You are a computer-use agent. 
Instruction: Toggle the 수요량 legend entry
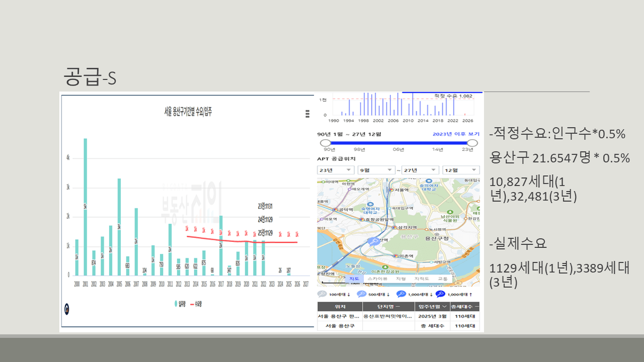click(197, 304)
